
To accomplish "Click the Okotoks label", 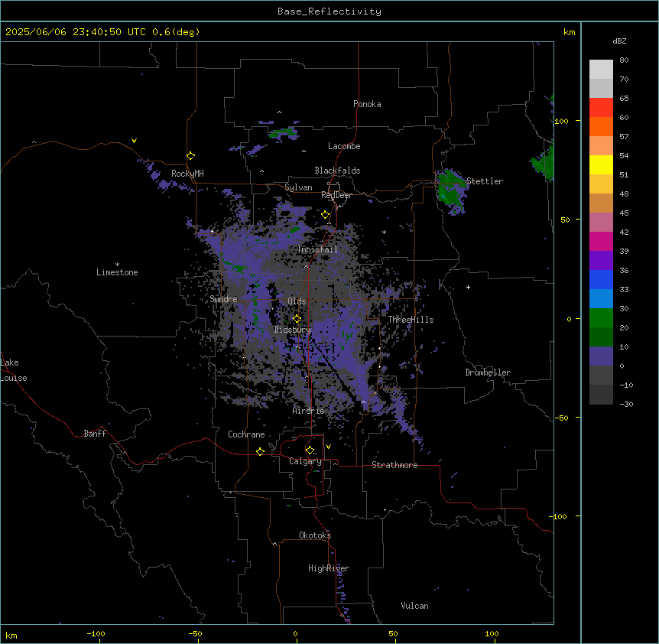I will click(315, 535).
